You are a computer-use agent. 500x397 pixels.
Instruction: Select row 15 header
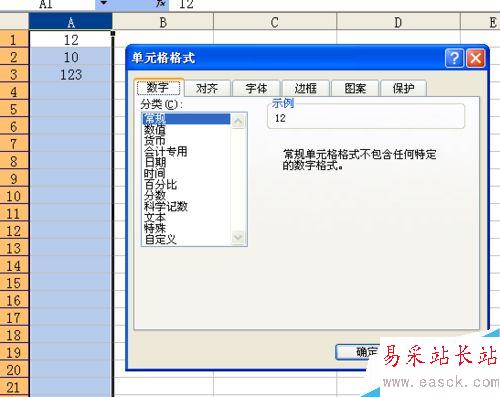[14, 283]
